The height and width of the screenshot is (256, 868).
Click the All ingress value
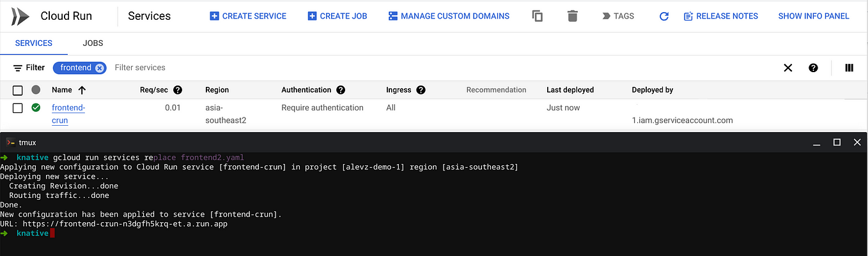391,108
